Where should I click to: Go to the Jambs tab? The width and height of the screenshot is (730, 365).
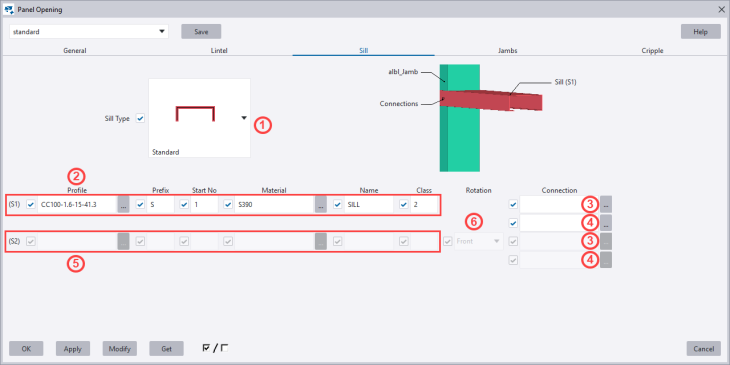point(507,51)
